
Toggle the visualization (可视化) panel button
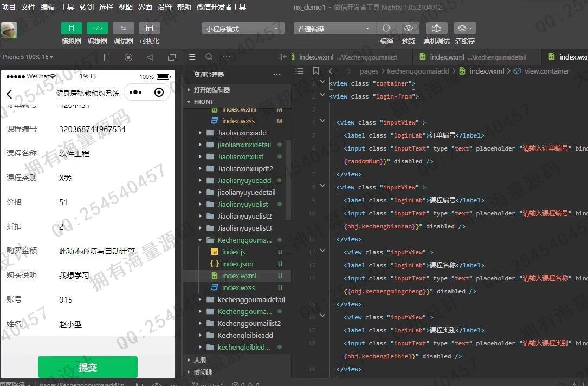[149, 29]
